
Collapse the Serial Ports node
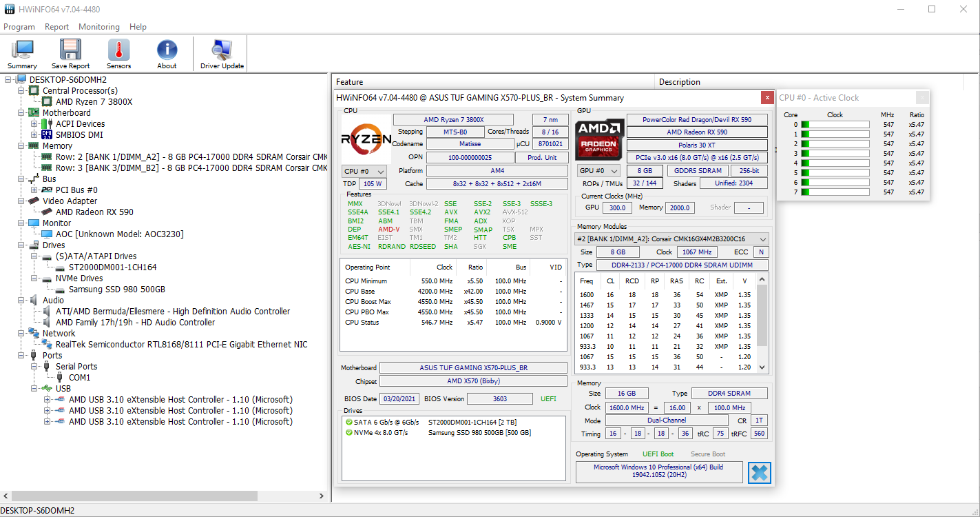34,366
